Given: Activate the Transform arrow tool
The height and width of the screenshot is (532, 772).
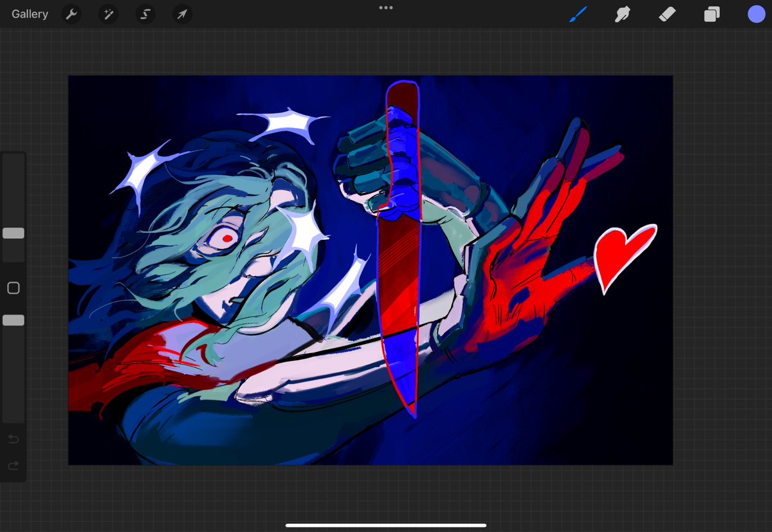Looking at the screenshot, I should (x=183, y=14).
